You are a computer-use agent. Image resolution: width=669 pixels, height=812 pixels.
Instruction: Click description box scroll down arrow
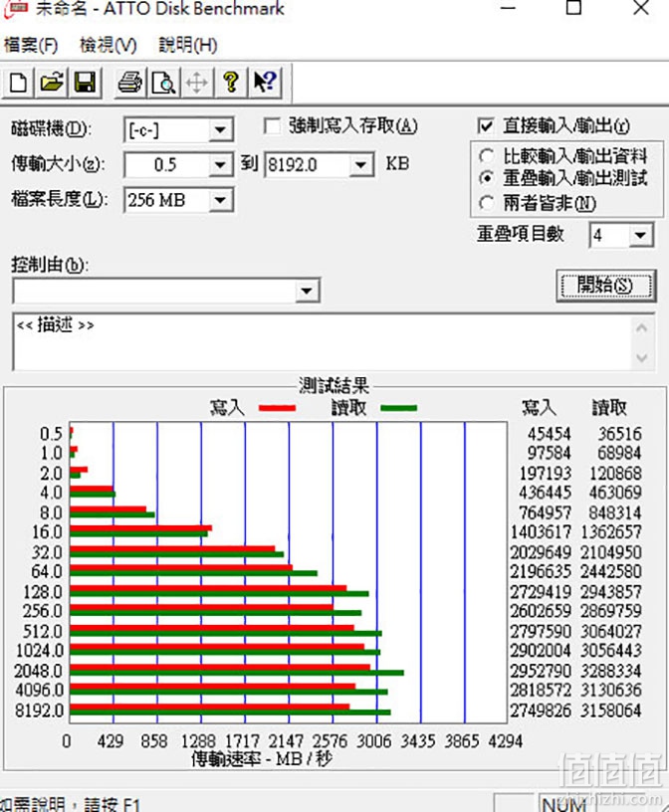(x=641, y=357)
